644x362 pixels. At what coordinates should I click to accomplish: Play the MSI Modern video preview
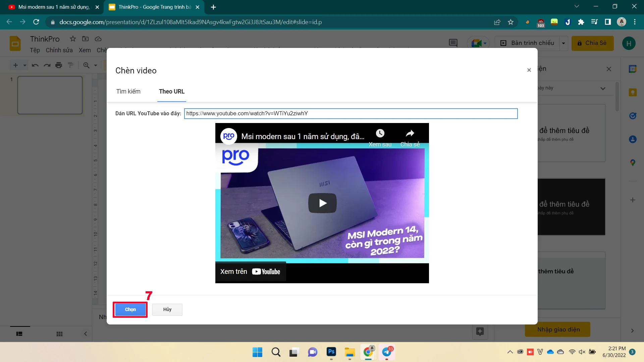tap(322, 203)
